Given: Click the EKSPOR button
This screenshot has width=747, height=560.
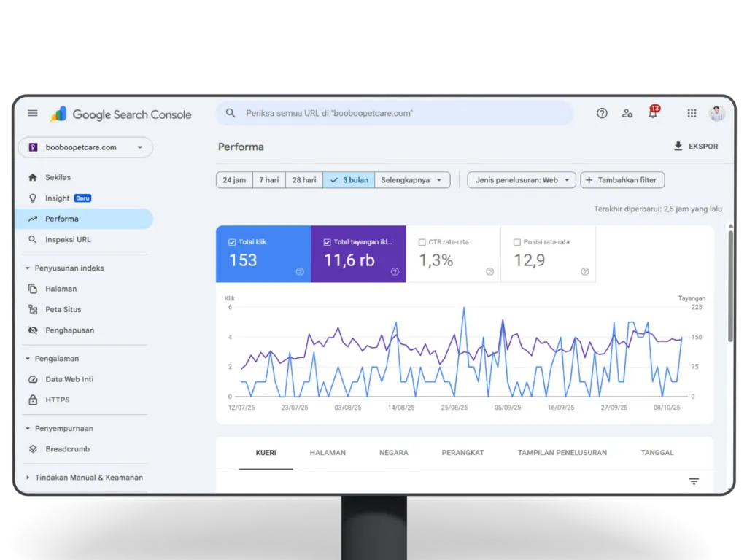Looking at the screenshot, I should point(696,147).
